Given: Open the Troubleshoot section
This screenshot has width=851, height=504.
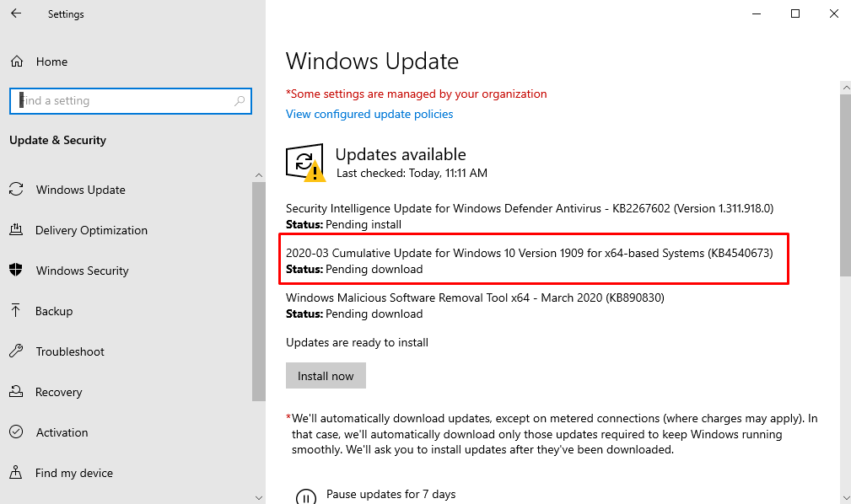Looking at the screenshot, I should [70, 351].
